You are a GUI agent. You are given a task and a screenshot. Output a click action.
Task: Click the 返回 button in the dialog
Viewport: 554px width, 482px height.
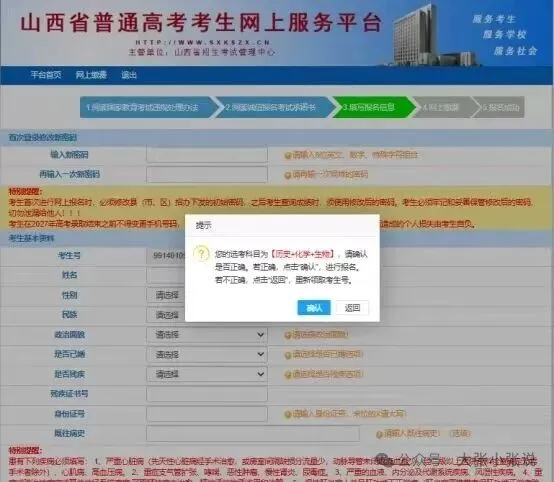(x=352, y=308)
